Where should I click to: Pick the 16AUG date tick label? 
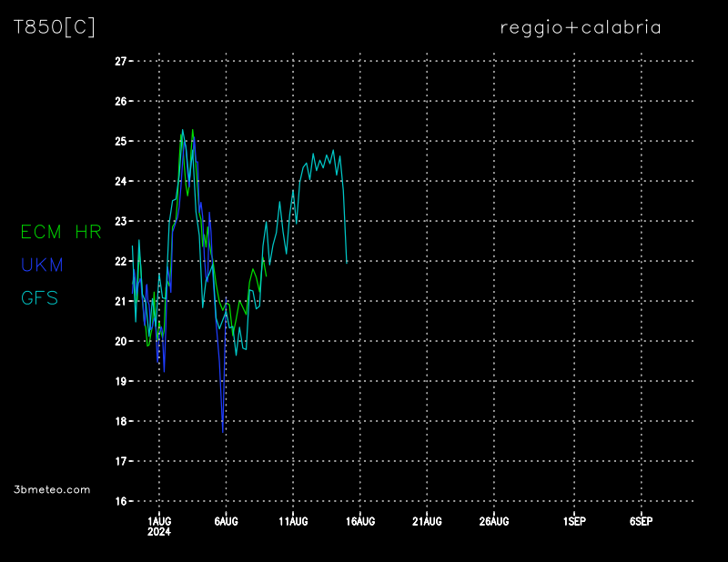360,522
